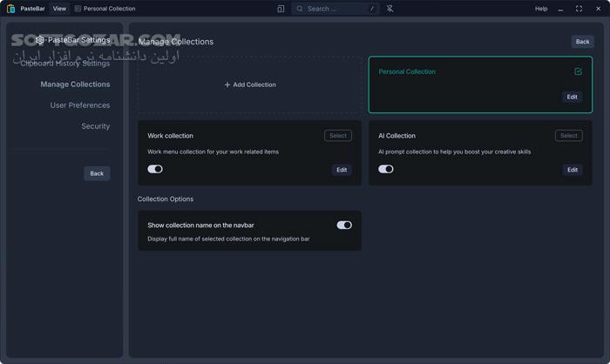
Task: Click the PasteBar Settings gear icon
Action: coord(40,40)
